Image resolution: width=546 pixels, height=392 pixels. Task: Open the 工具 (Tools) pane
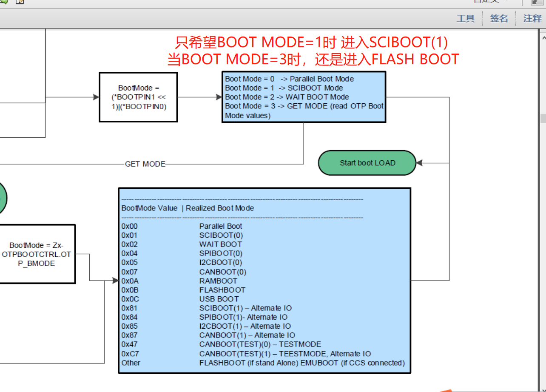pos(466,18)
